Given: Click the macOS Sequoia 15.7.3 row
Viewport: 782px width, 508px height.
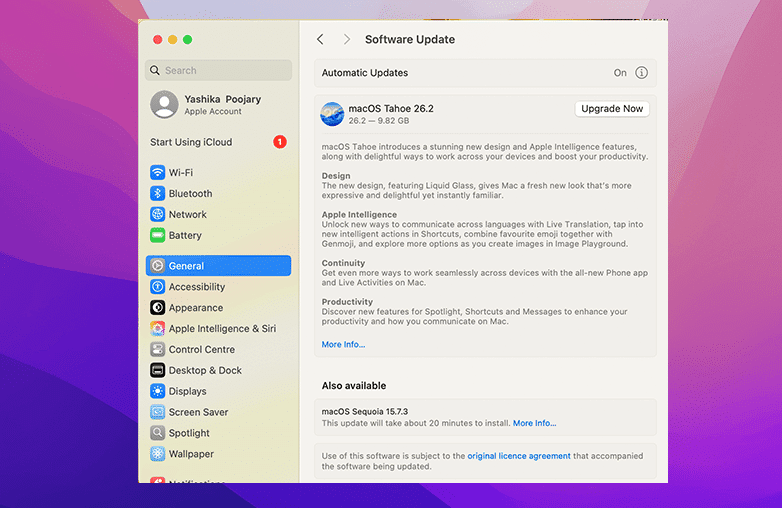Looking at the screenshot, I should (x=485, y=417).
